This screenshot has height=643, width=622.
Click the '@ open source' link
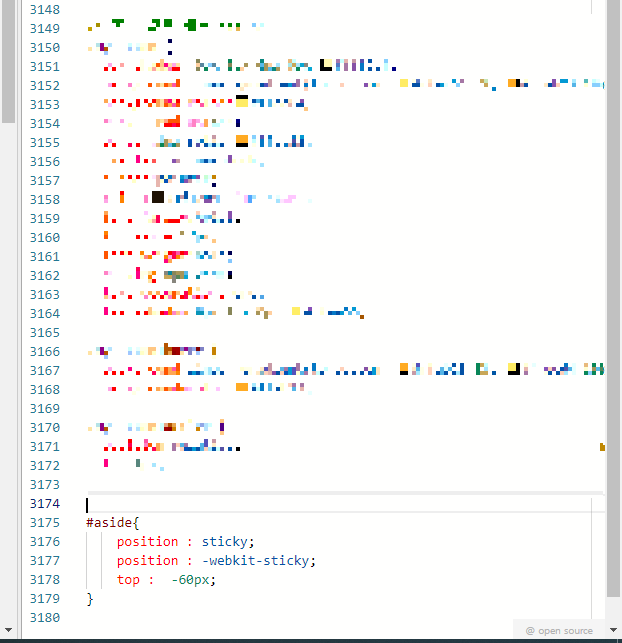pos(559,631)
